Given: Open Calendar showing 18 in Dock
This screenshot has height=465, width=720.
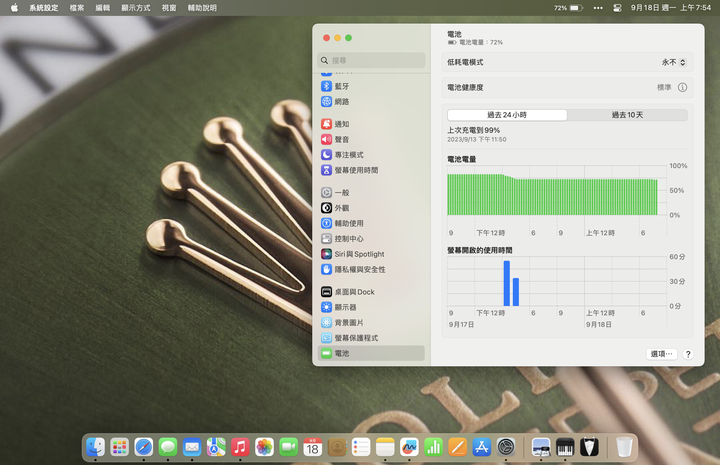Looking at the screenshot, I should (x=313, y=447).
